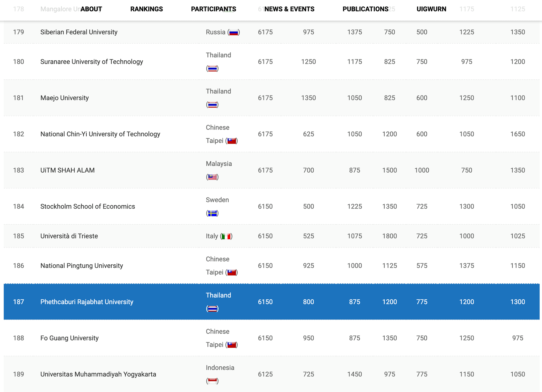Open the UIGWURN menu item
This screenshot has height=392, width=542.
[x=431, y=9]
